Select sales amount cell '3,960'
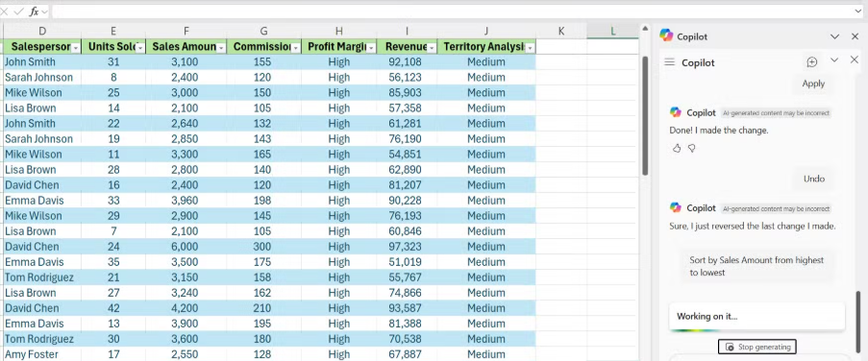 tap(186, 200)
